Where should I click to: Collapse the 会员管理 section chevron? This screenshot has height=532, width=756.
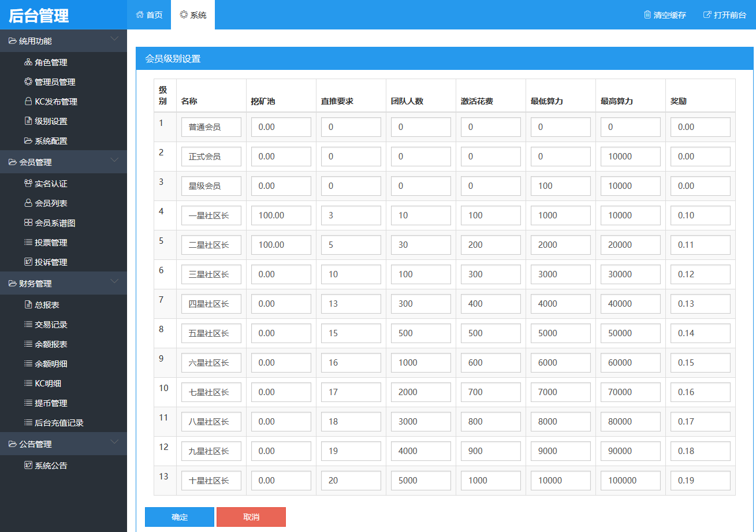(x=114, y=161)
